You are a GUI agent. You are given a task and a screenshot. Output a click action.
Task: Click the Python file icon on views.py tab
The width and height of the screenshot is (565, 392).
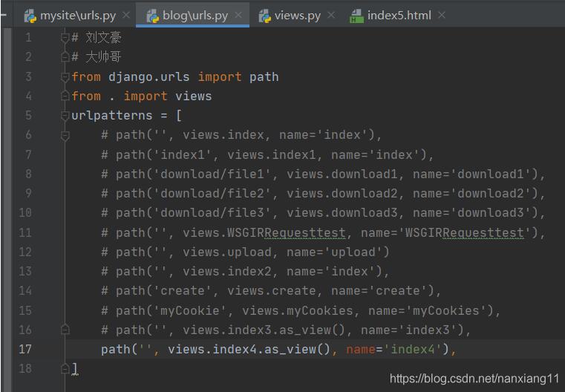coord(264,15)
